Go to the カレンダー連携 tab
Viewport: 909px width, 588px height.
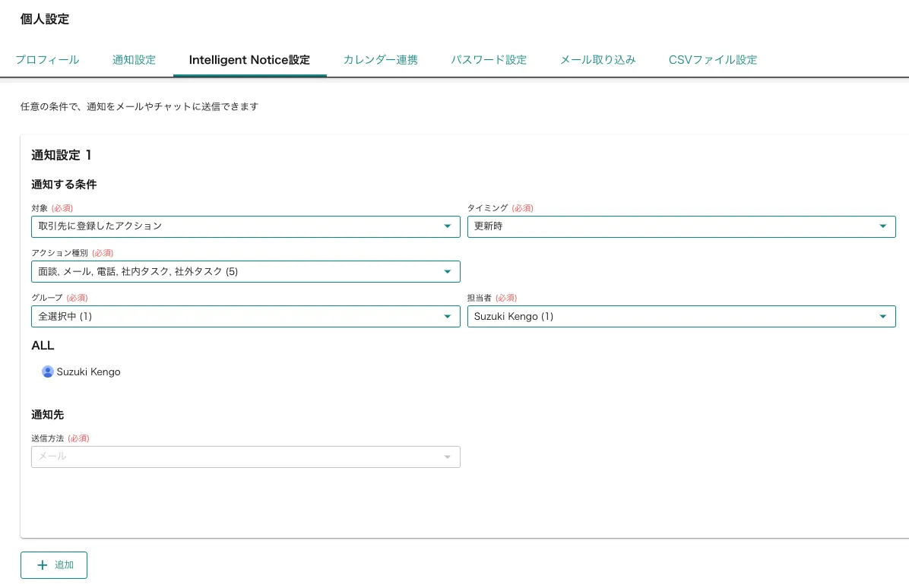click(380, 59)
